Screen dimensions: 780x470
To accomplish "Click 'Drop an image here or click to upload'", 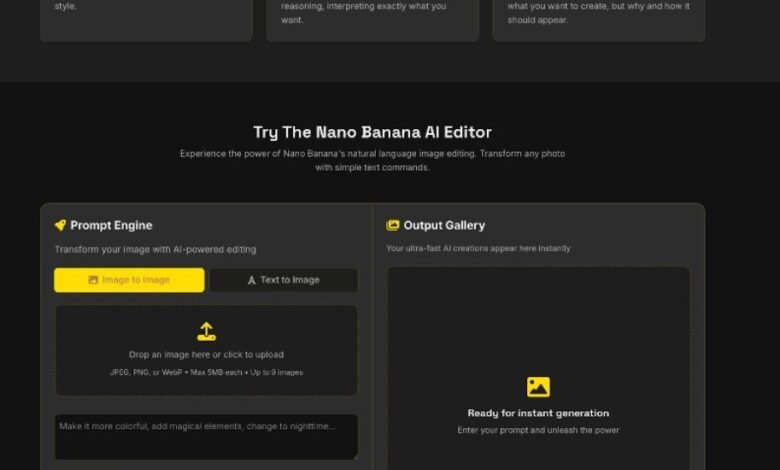I will 206,355.
